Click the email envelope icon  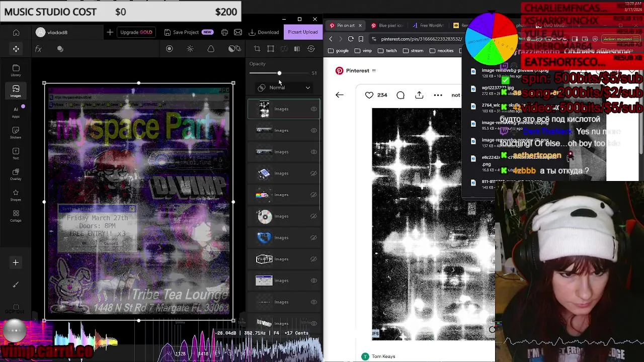238,32
